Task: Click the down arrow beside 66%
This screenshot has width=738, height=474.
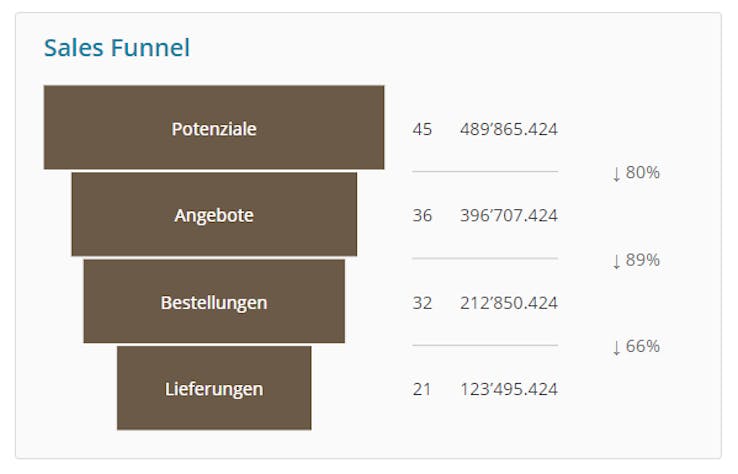Action: (x=617, y=348)
